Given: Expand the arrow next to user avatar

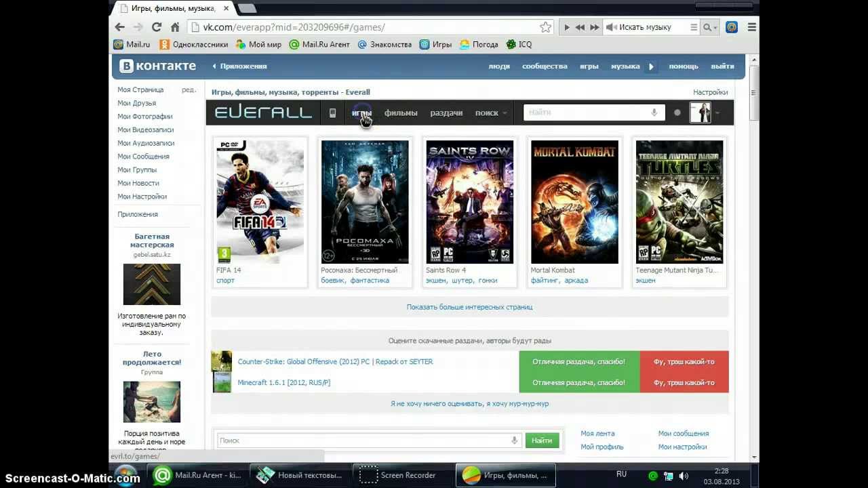Looking at the screenshot, I should [717, 113].
